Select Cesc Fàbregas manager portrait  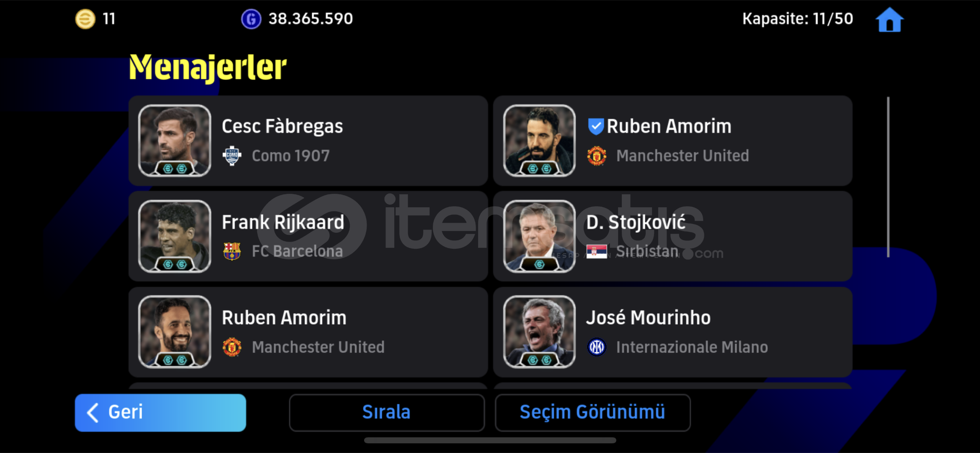pos(175,141)
